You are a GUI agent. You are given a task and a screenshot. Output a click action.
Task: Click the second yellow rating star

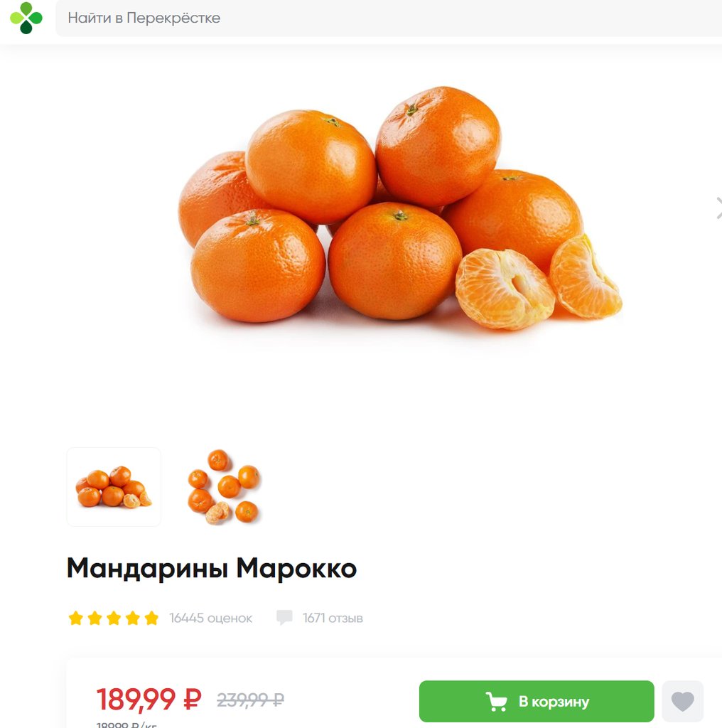95,618
